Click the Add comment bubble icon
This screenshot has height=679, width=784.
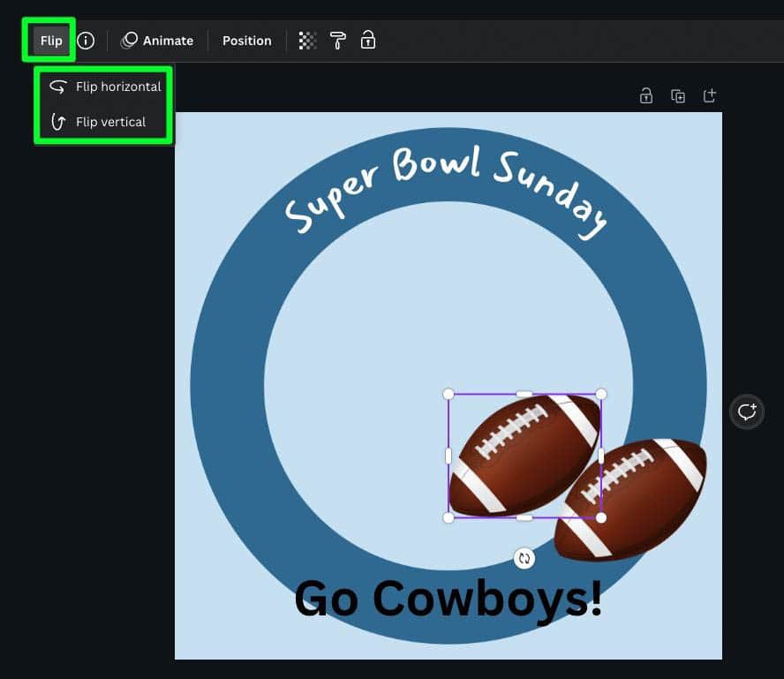pyautogui.click(x=747, y=412)
